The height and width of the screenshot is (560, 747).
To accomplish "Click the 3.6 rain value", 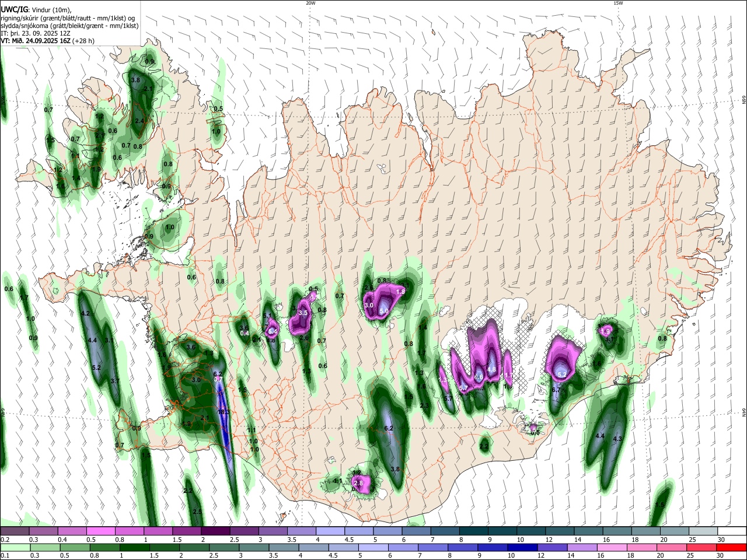I will click(x=191, y=347).
